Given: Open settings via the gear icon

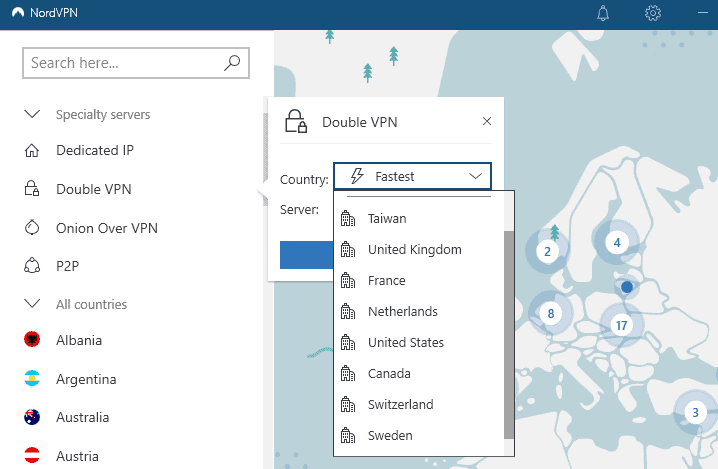Looking at the screenshot, I should click(653, 13).
